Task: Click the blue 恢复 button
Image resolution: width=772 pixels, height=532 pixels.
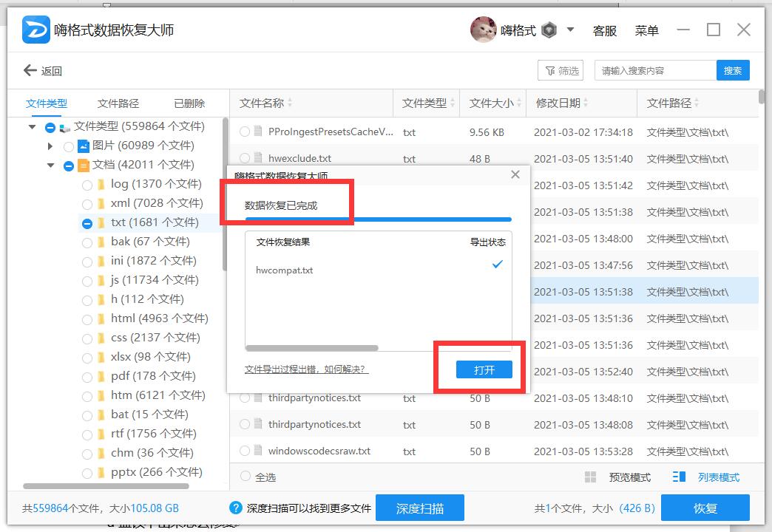Action: tap(705, 508)
